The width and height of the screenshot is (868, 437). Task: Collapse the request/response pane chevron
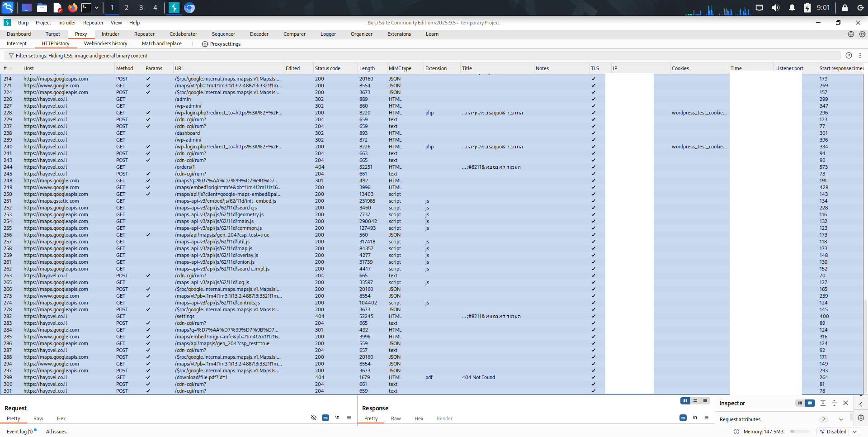point(861,396)
